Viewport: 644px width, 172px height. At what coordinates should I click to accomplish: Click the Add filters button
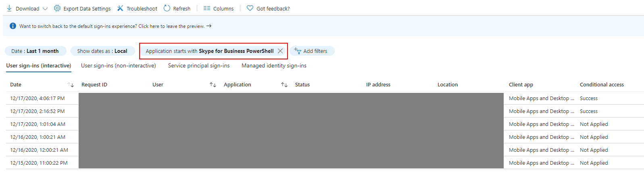coord(312,51)
